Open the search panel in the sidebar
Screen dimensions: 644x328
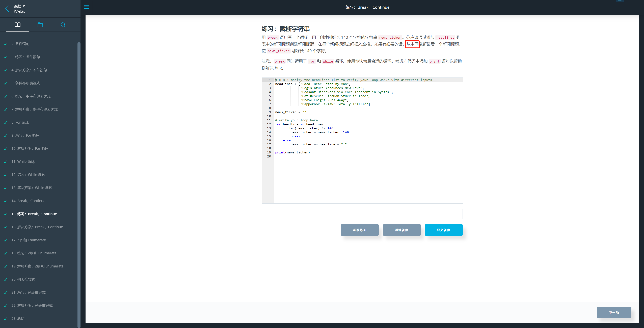click(63, 25)
